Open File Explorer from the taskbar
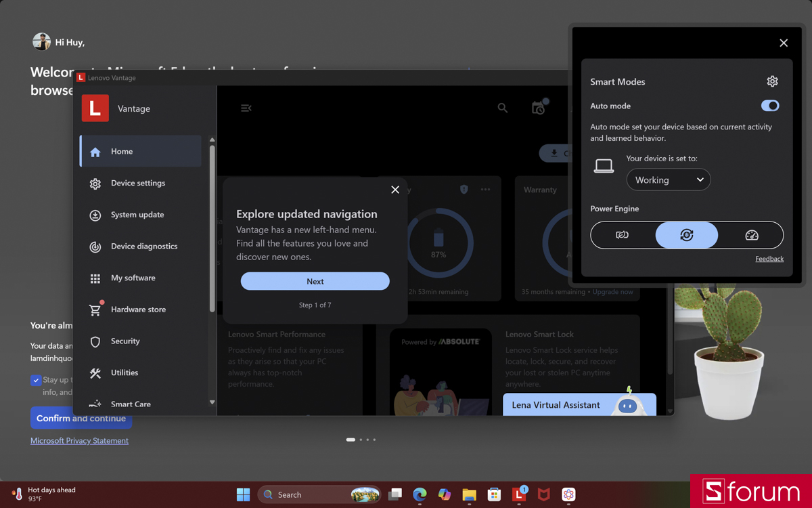The image size is (812, 508). (x=469, y=494)
